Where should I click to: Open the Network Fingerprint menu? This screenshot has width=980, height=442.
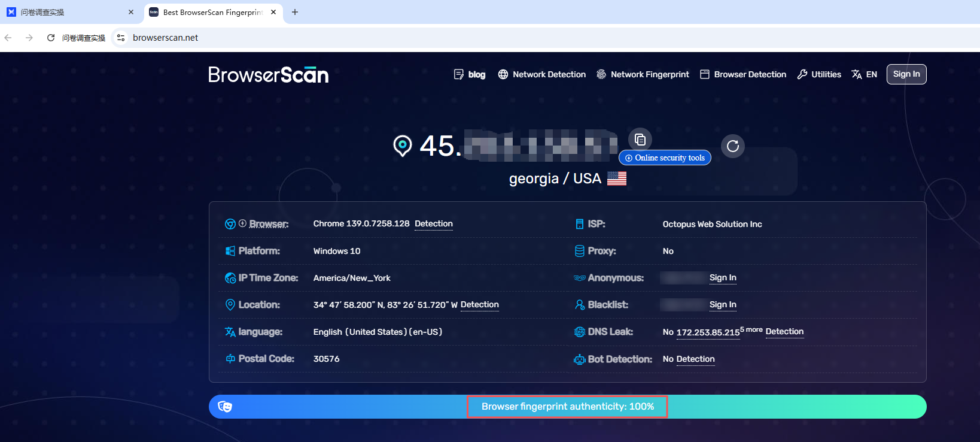[x=643, y=74]
